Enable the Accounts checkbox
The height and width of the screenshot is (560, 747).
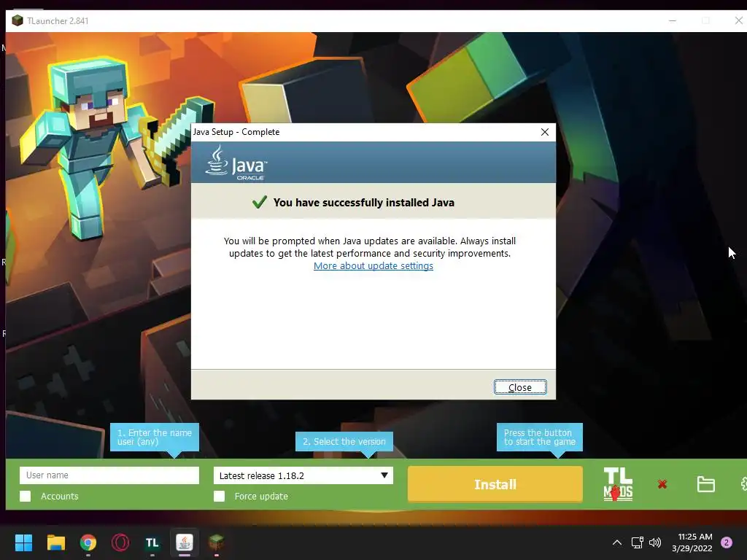click(26, 496)
